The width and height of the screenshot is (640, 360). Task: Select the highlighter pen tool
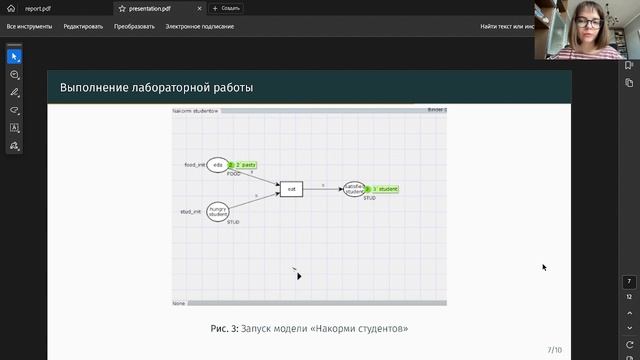click(x=14, y=92)
